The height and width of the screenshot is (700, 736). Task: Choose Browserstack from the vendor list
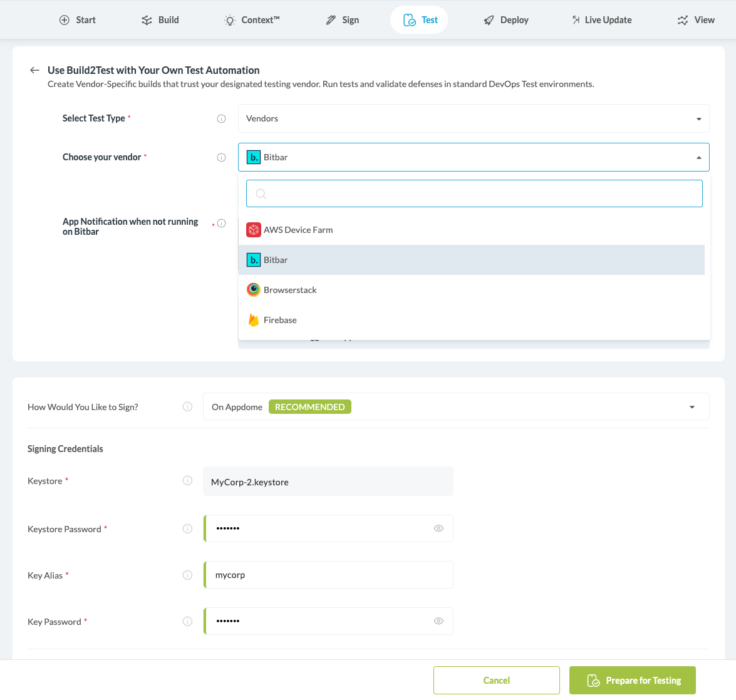pyautogui.click(x=472, y=290)
